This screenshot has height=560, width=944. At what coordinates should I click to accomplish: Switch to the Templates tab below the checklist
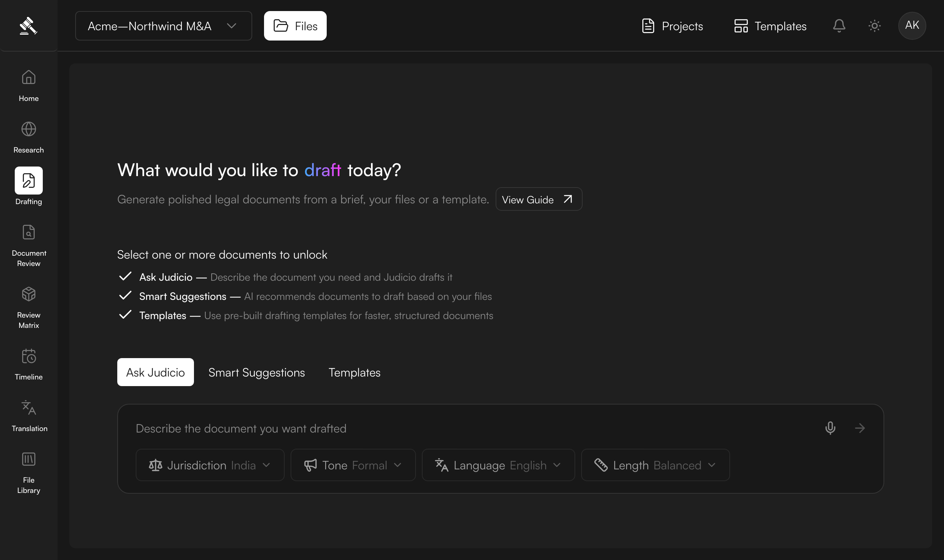click(355, 372)
